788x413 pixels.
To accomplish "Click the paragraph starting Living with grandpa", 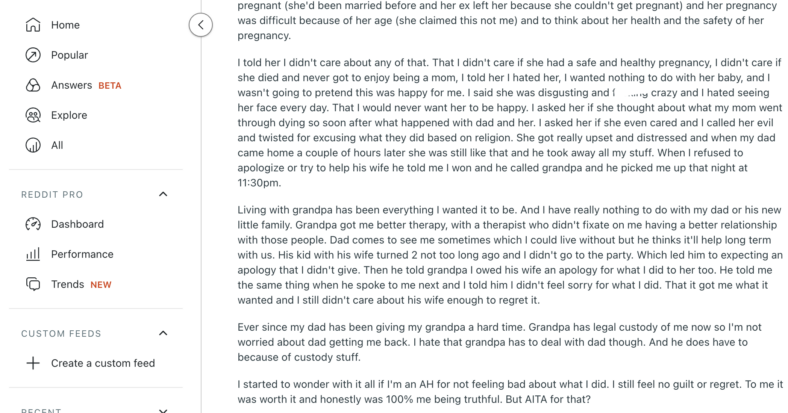I will 510,255.
